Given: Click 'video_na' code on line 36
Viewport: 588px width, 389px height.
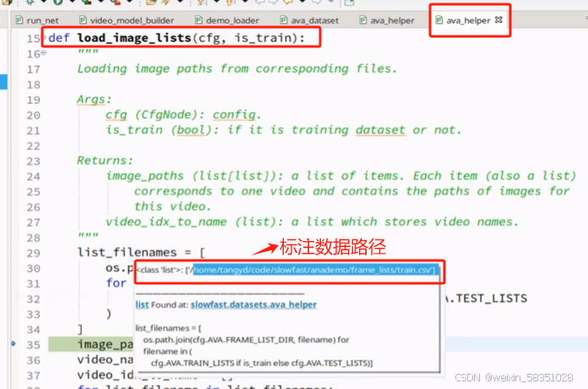Looking at the screenshot, I should (x=106, y=359).
